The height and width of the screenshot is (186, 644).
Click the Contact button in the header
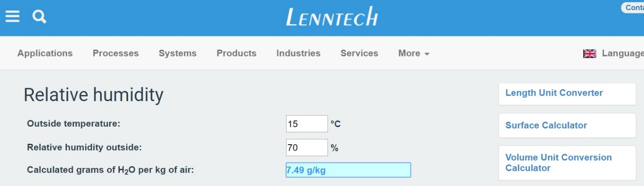coord(632,7)
